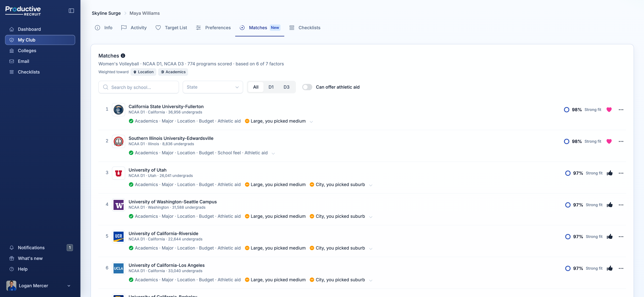This screenshot has height=297, width=644.
Task: Expand Southern Illinois-Edwardsville factor details
Action: click(x=273, y=153)
